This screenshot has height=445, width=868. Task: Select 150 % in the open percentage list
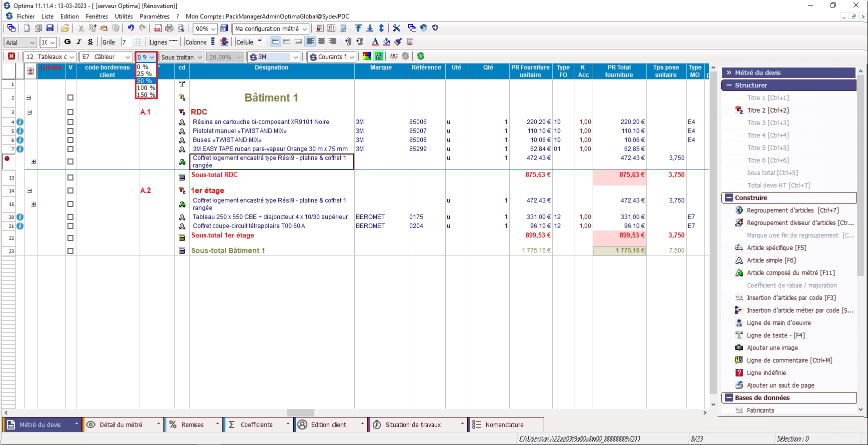pyautogui.click(x=146, y=94)
